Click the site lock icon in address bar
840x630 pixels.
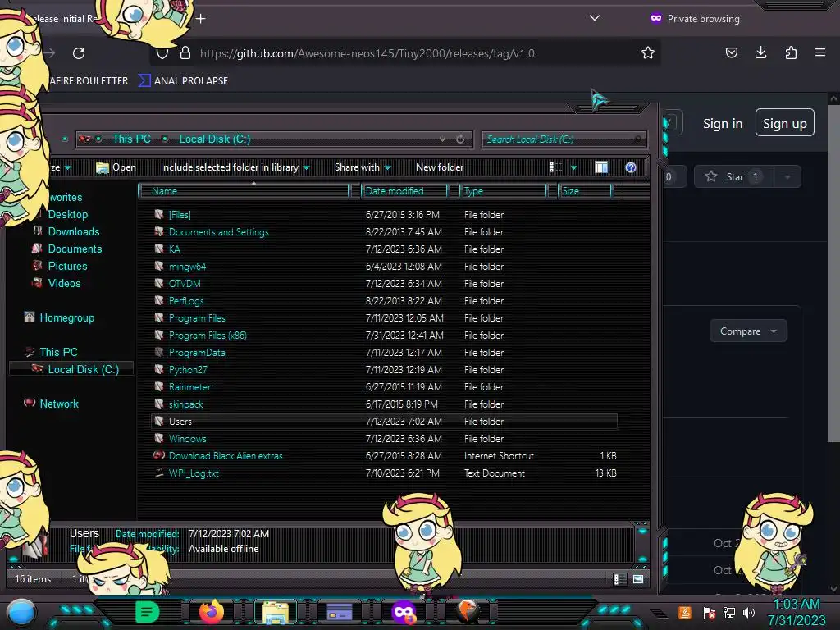pos(185,53)
